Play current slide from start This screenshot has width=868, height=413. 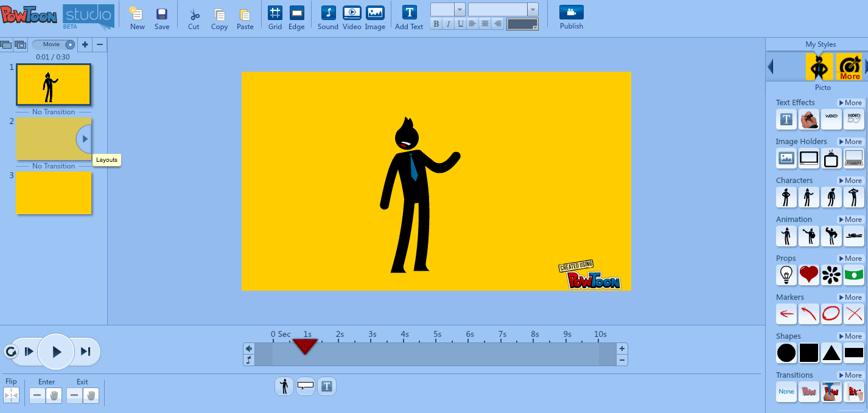pos(29,352)
